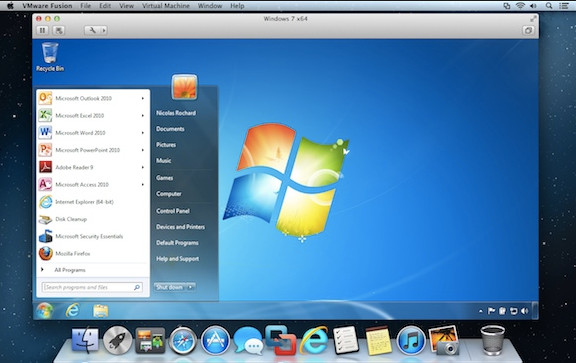Open Internet Explorer (64-bit) in Start menu
Viewport: 576px width, 363px height.
84,202
